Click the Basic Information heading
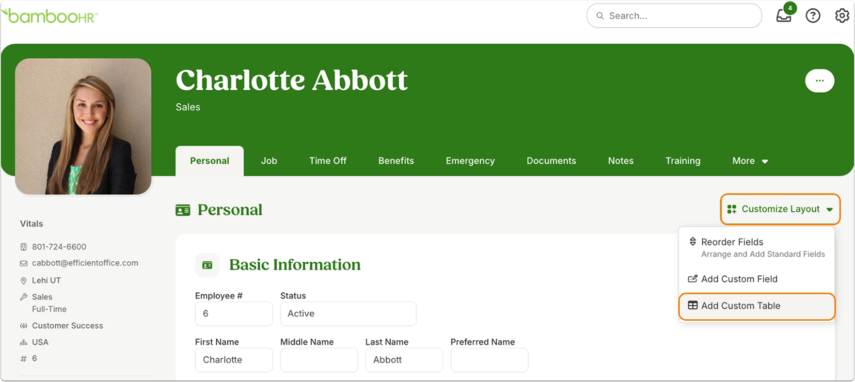Image resolution: width=855 pixels, height=382 pixels. [295, 265]
